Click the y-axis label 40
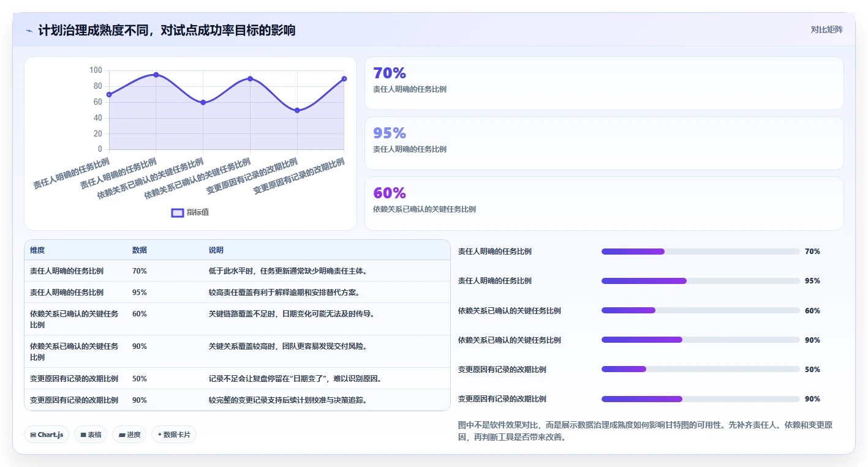 pyautogui.click(x=98, y=118)
